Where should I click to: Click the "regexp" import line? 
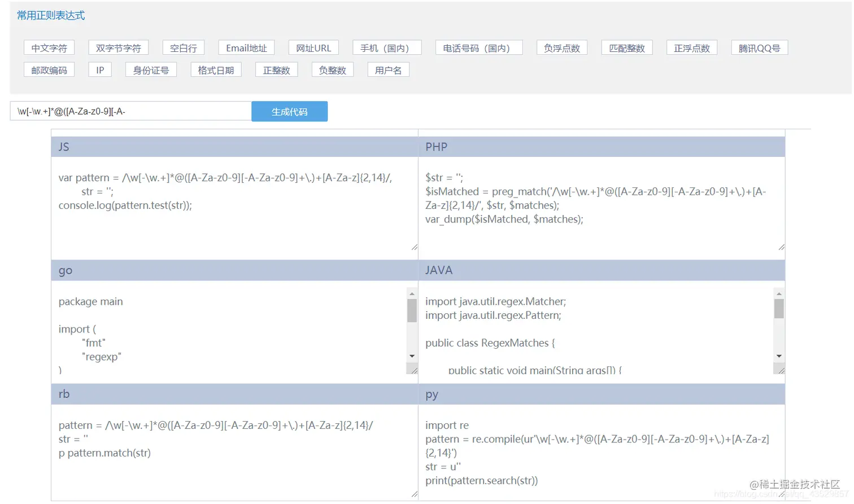102,357
